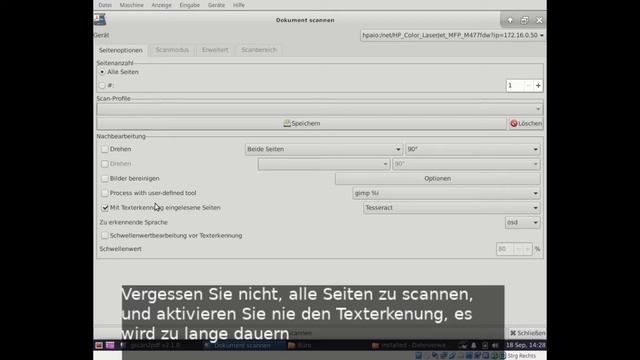Open the empty sides dropdown in second Drehen row
Image resolution: width=640 pixels, height=360 pixels.
[324, 164]
